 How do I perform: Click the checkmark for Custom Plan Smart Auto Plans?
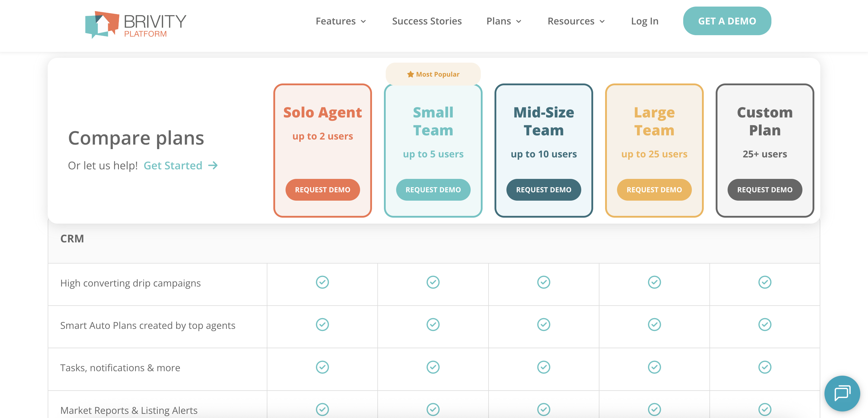click(765, 325)
